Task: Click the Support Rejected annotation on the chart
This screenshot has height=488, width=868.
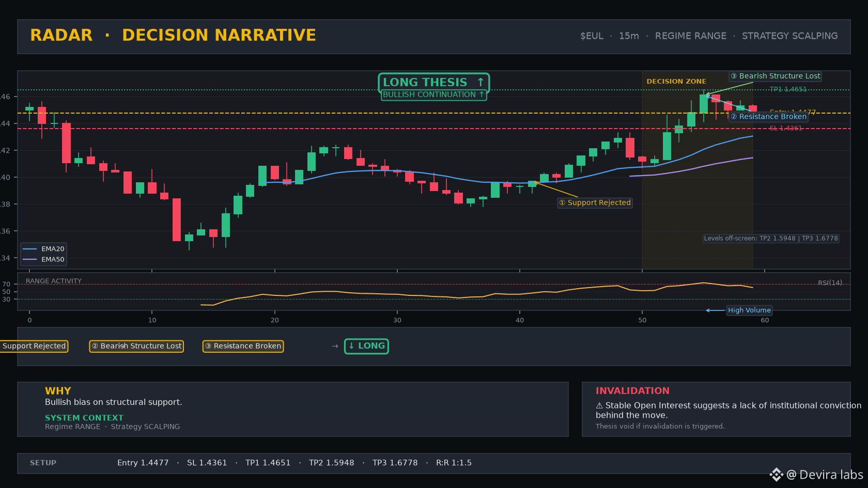Action: [595, 203]
